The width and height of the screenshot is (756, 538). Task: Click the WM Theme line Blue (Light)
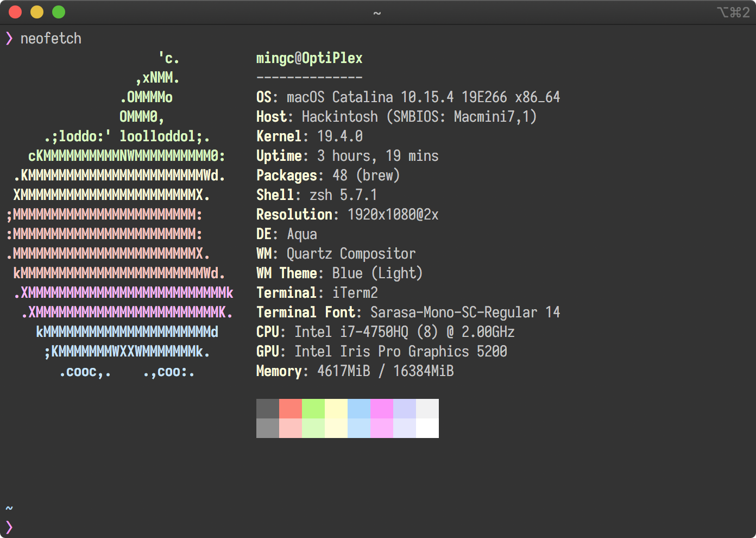[339, 273]
